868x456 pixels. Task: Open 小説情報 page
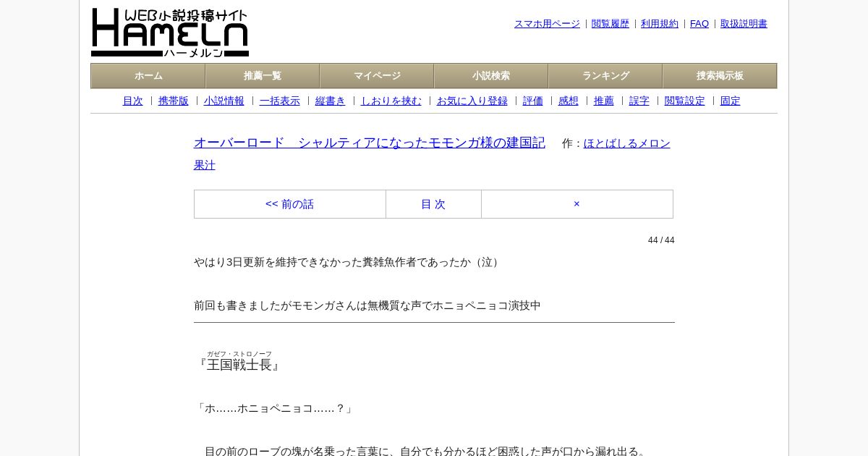(224, 101)
